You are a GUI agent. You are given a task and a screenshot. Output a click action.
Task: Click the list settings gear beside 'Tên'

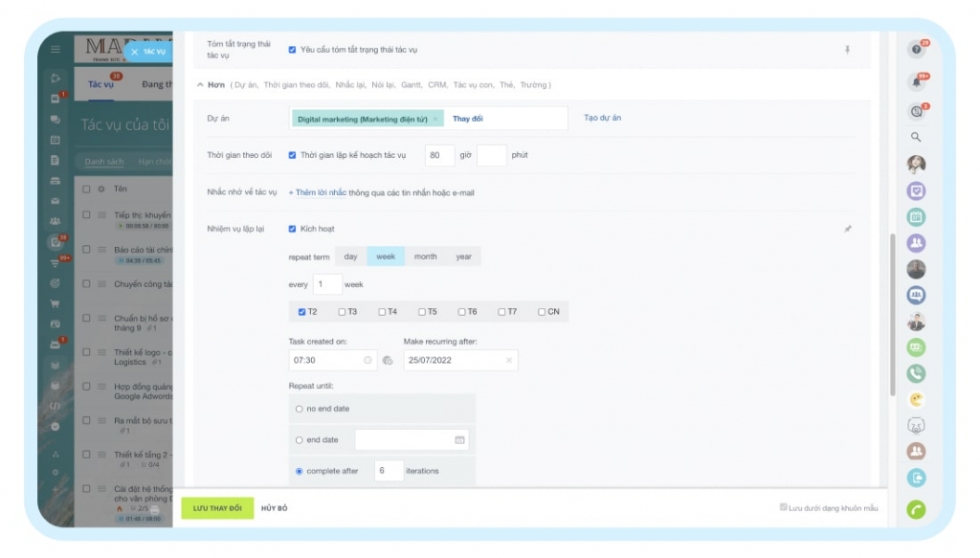[x=101, y=189]
